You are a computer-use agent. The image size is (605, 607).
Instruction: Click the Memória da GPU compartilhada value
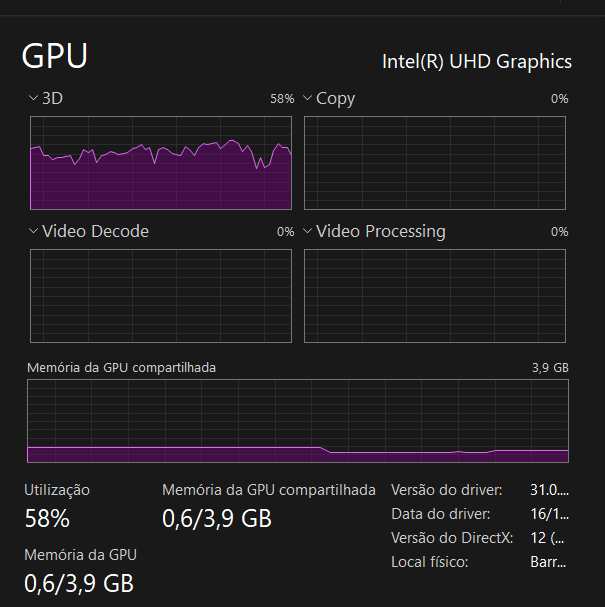pos(217,518)
